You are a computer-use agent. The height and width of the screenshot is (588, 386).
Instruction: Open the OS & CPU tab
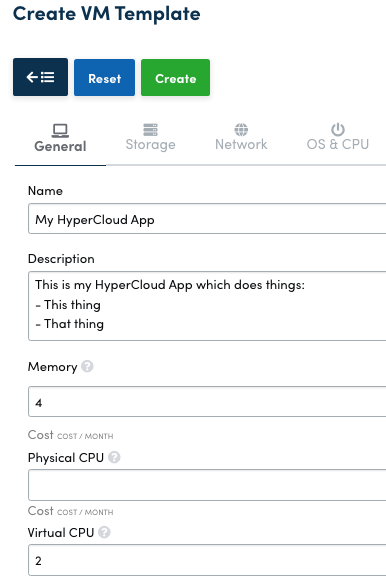tap(338, 144)
